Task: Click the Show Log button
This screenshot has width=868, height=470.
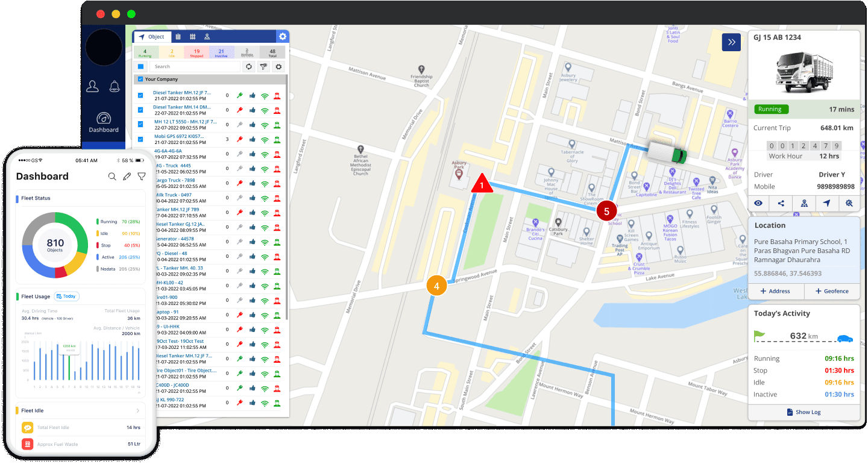Action: [x=804, y=412]
